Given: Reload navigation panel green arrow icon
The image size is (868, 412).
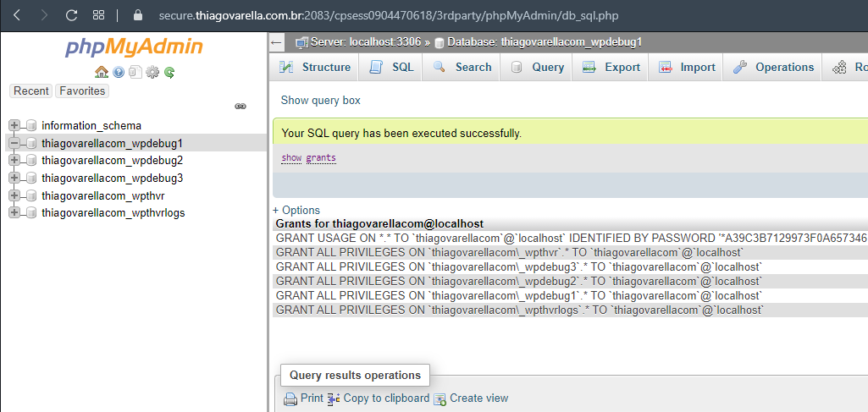Looking at the screenshot, I should coord(169,72).
